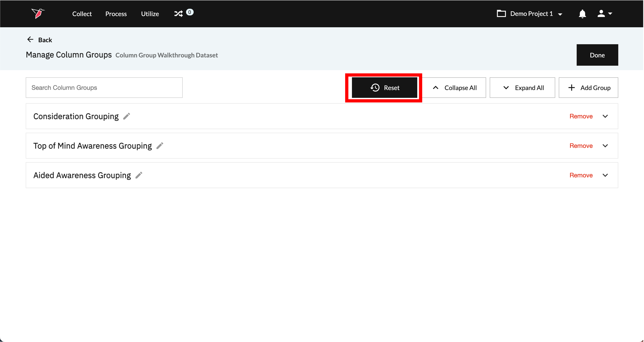Edit Consideration Grouping name with pencil icon
Viewport: 644px width, 342px height.
tap(127, 116)
